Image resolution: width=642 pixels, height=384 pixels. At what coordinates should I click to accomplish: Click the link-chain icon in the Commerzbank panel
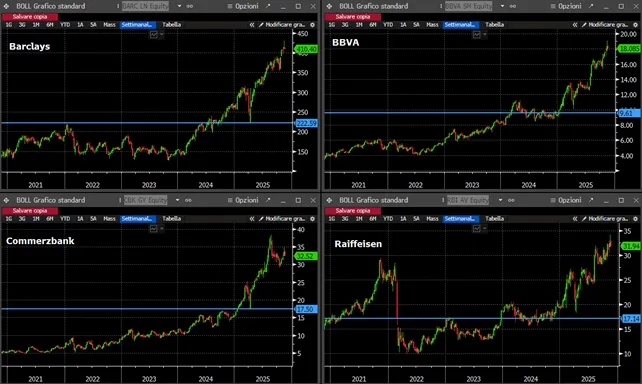188,200
